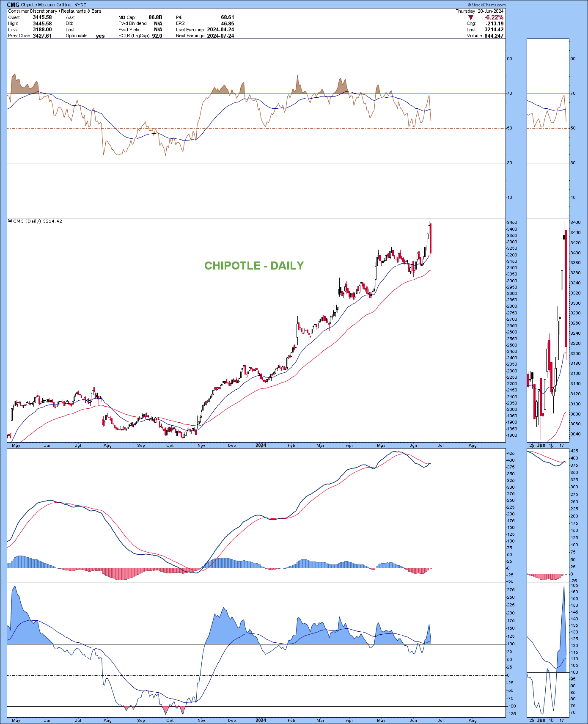This screenshot has width=588, height=724.
Task: Click the -6.22% percent change value
Action: [x=494, y=17]
